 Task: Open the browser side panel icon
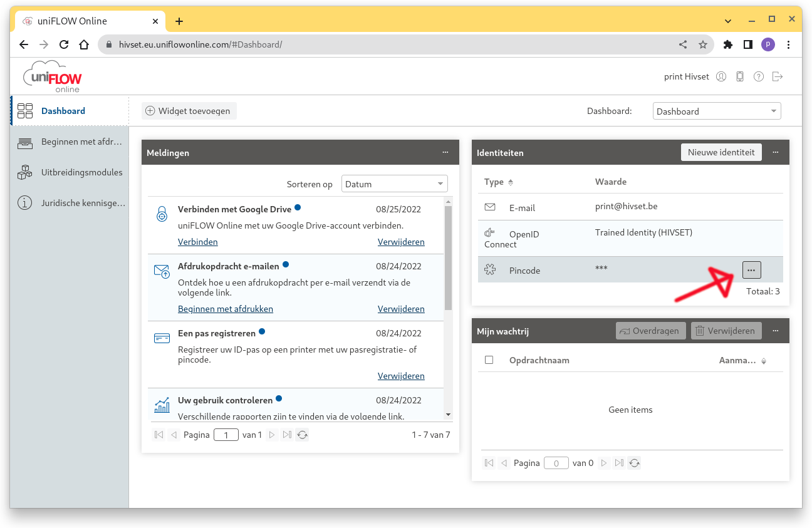pos(747,44)
